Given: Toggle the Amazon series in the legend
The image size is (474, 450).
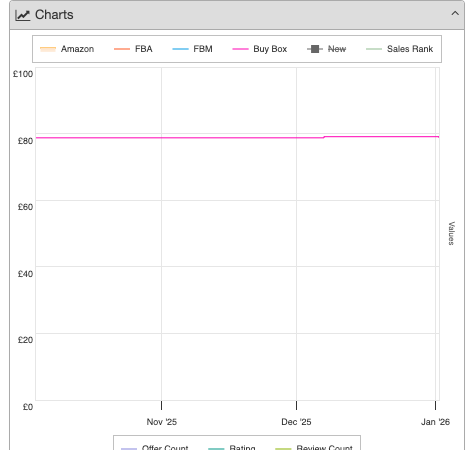Looking at the screenshot, I should point(67,49).
